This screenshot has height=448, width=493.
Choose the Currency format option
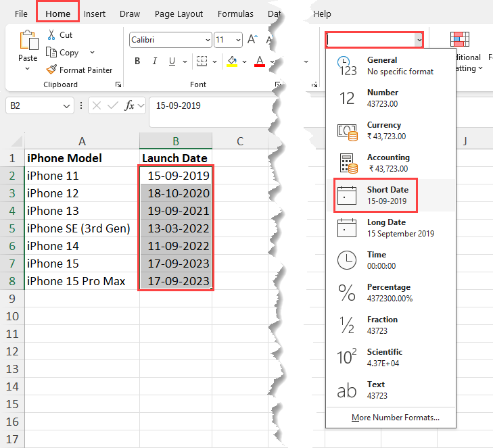[x=391, y=130]
